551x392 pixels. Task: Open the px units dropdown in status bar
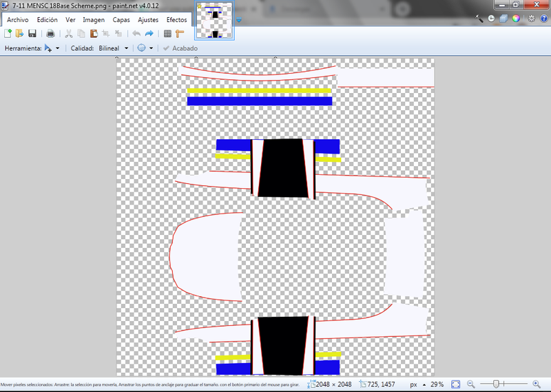coord(417,384)
